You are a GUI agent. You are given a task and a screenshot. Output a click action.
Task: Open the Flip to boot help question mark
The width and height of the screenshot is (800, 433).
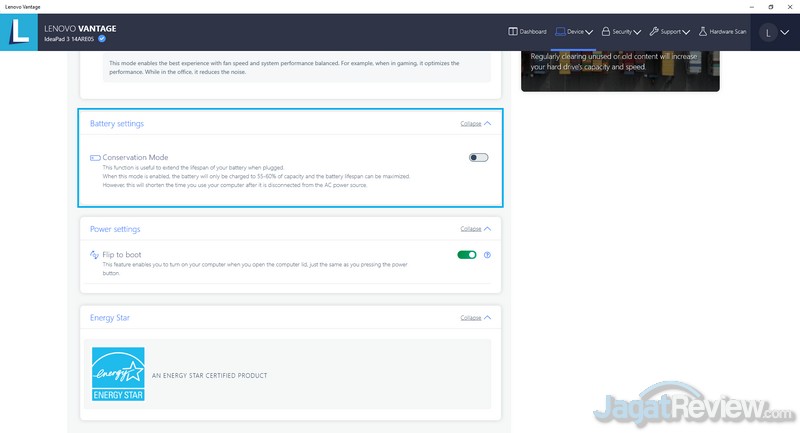[487, 255]
